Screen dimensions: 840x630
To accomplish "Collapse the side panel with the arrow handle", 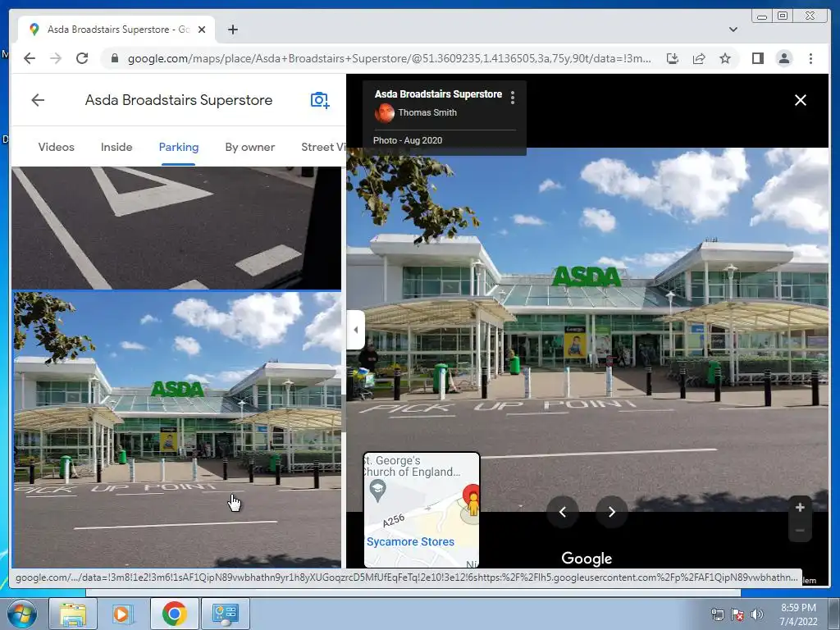I will 355,330.
